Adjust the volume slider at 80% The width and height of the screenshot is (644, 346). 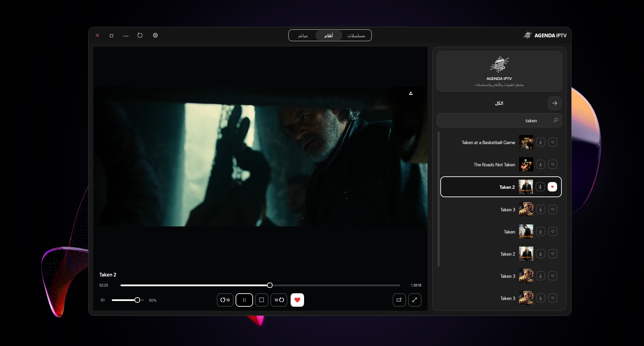128,300
